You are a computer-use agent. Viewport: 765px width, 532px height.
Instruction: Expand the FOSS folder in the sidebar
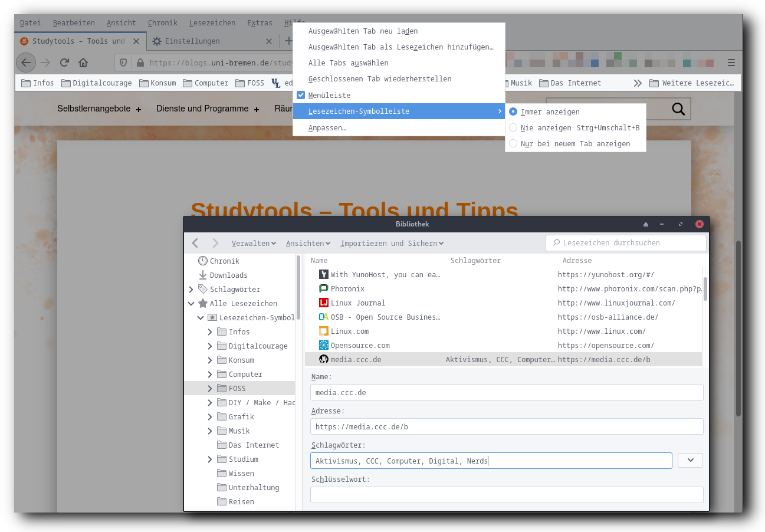coord(209,388)
